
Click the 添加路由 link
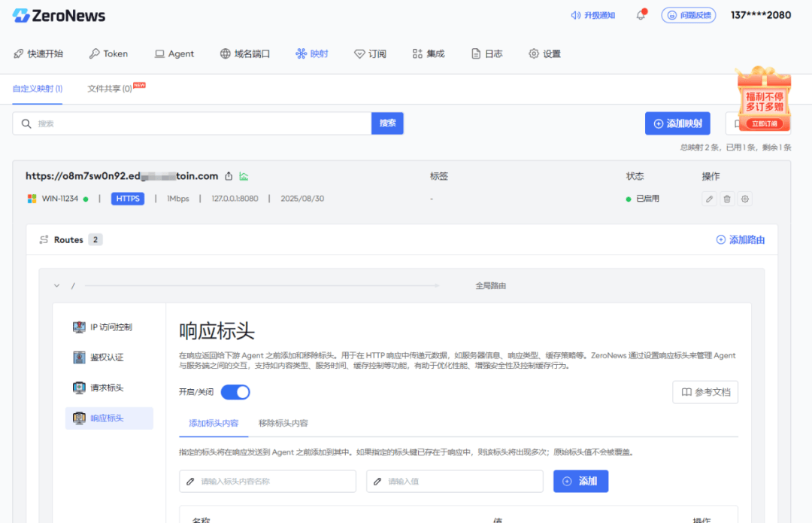pyautogui.click(x=740, y=239)
